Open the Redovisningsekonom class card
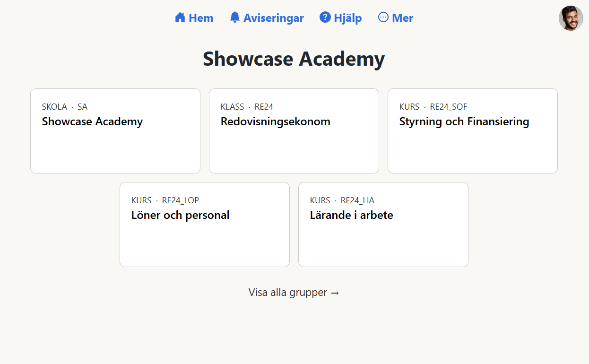589x364 pixels. 294,130
